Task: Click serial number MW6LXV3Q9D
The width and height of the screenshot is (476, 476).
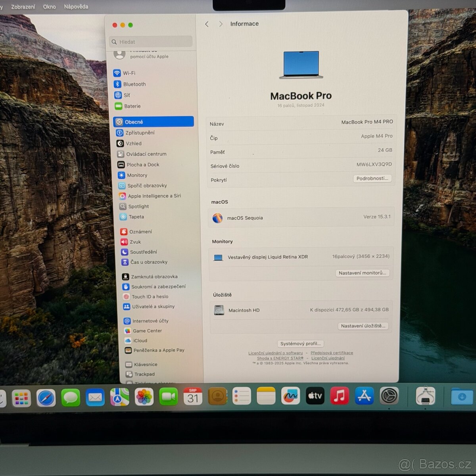Action: (x=374, y=164)
